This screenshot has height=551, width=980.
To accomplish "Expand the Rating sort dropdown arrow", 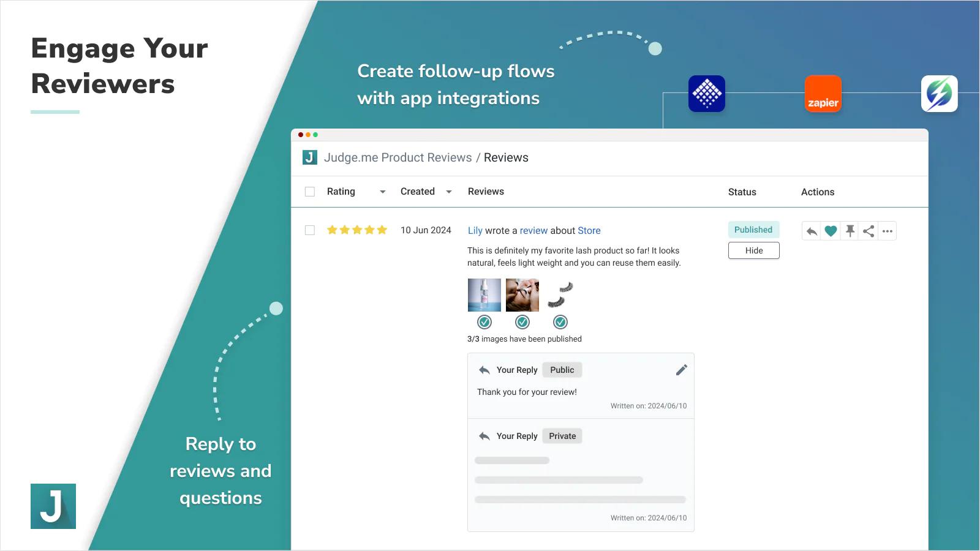I will tap(383, 192).
